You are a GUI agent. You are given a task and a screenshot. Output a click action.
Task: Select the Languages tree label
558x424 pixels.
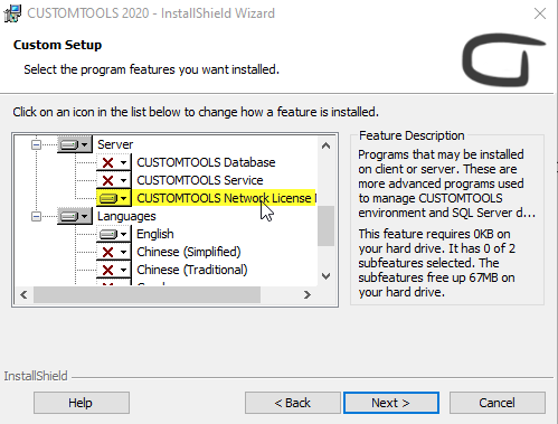click(126, 216)
